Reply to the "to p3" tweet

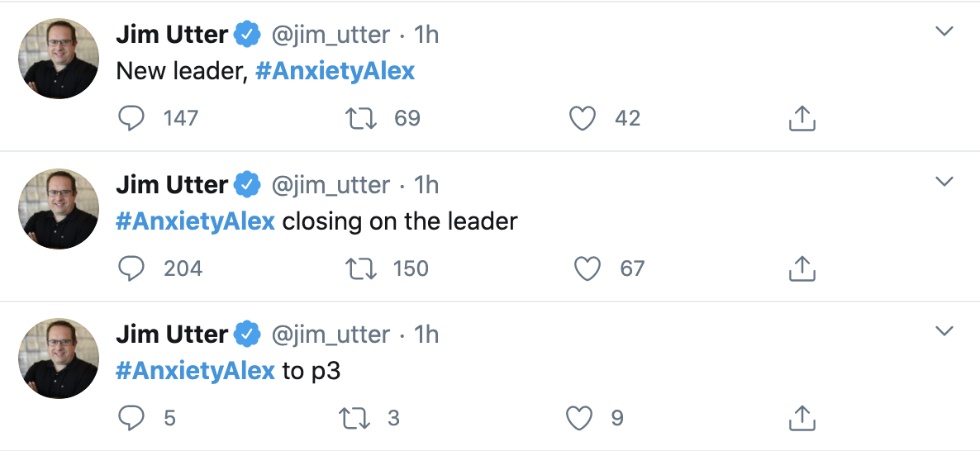pyautogui.click(x=131, y=419)
